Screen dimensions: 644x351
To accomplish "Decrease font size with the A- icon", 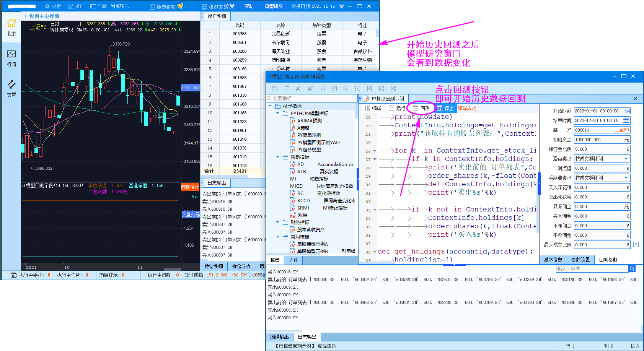I will (298, 88).
